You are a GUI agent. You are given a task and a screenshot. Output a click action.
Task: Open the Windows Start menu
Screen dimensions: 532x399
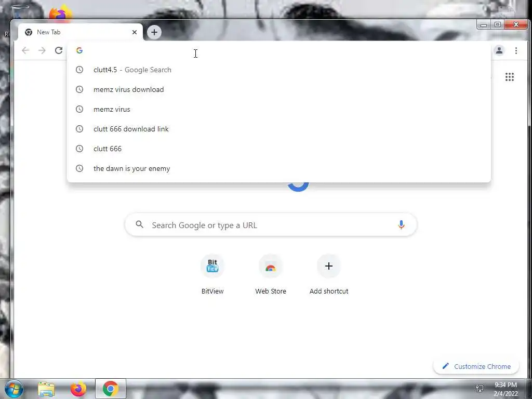pos(14,389)
